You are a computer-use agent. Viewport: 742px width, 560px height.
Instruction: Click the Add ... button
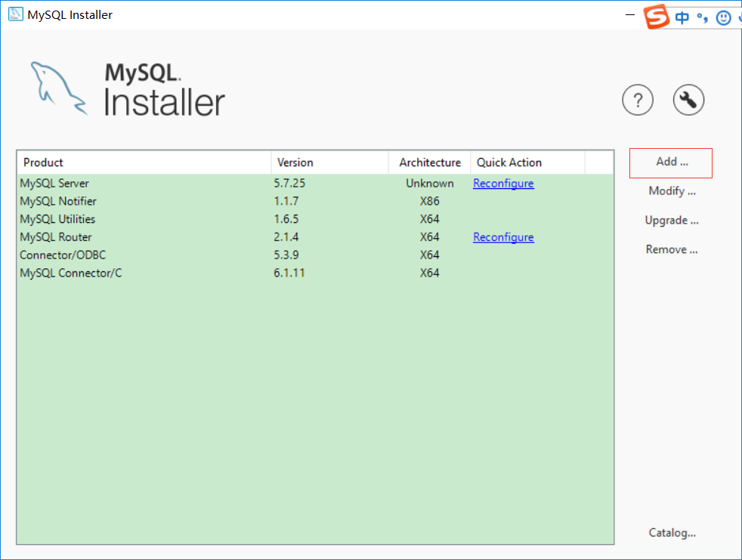click(x=670, y=162)
